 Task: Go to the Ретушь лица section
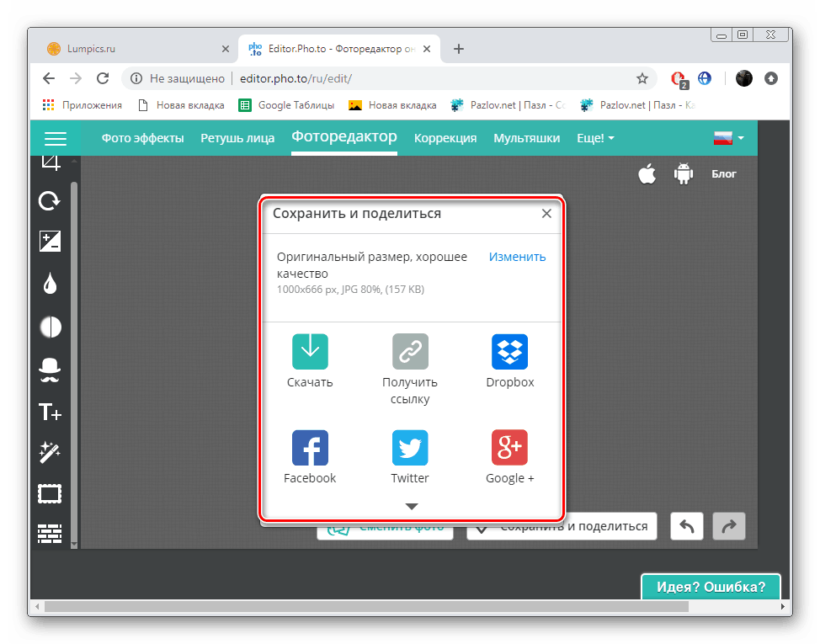pyautogui.click(x=237, y=138)
